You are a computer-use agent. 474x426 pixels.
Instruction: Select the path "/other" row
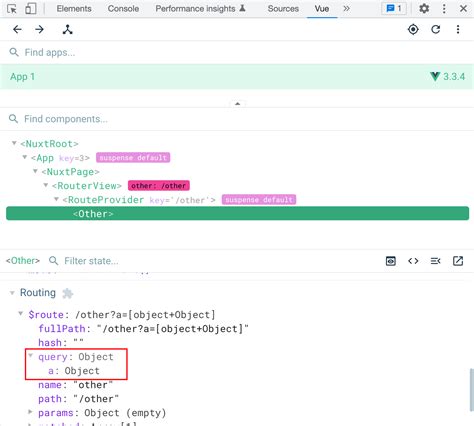[78, 399]
